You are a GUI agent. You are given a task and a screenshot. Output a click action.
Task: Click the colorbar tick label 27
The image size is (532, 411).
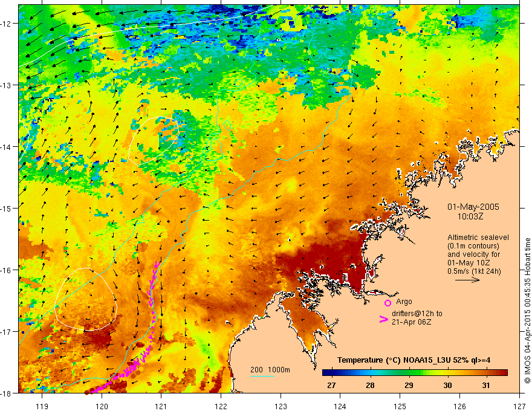pos(331,385)
